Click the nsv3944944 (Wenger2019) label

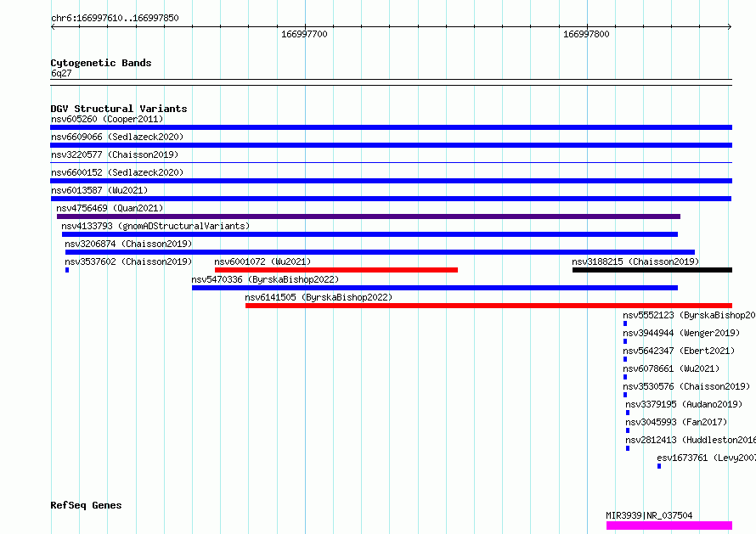(x=681, y=333)
